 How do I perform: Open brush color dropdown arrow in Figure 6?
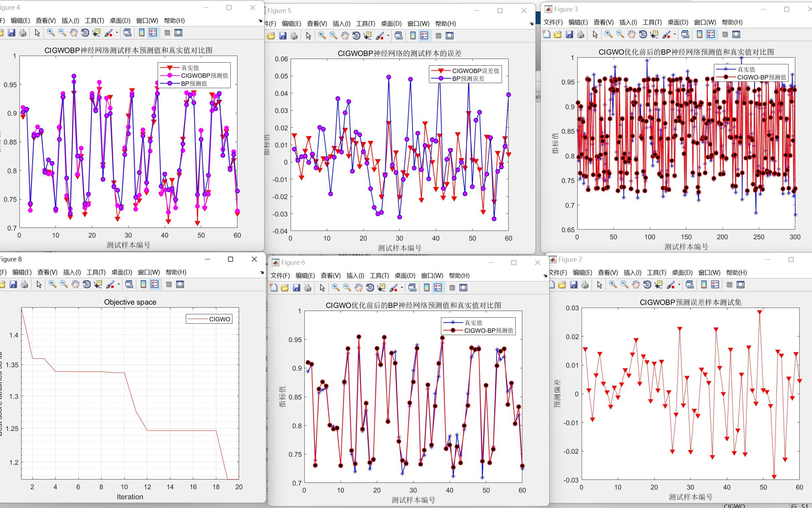click(402, 288)
